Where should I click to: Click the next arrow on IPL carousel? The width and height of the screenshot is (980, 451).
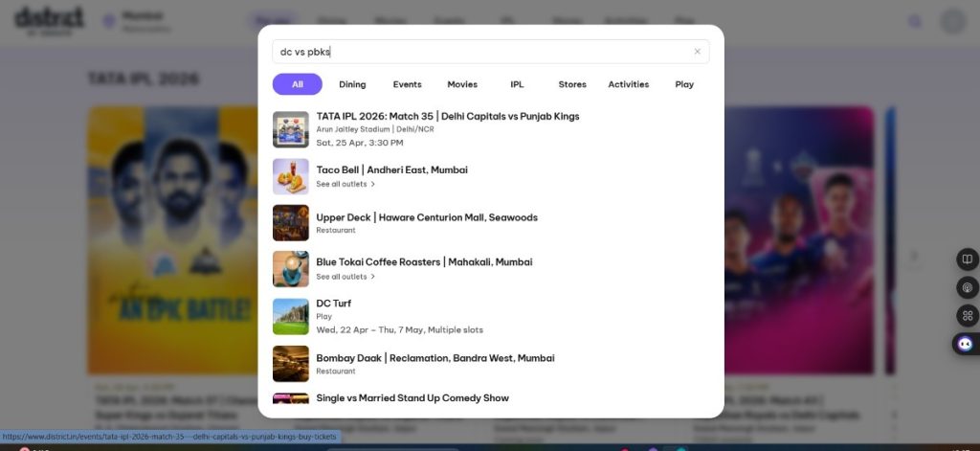(x=914, y=256)
